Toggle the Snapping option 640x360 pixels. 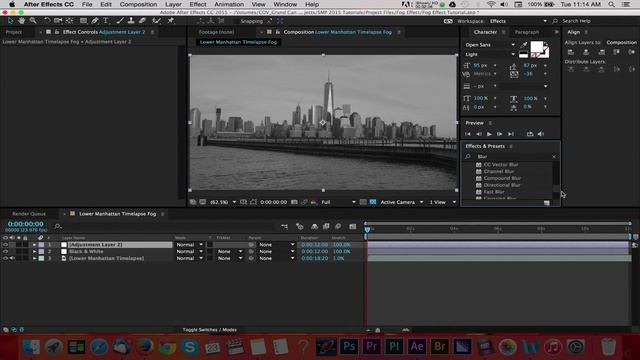(x=251, y=21)
